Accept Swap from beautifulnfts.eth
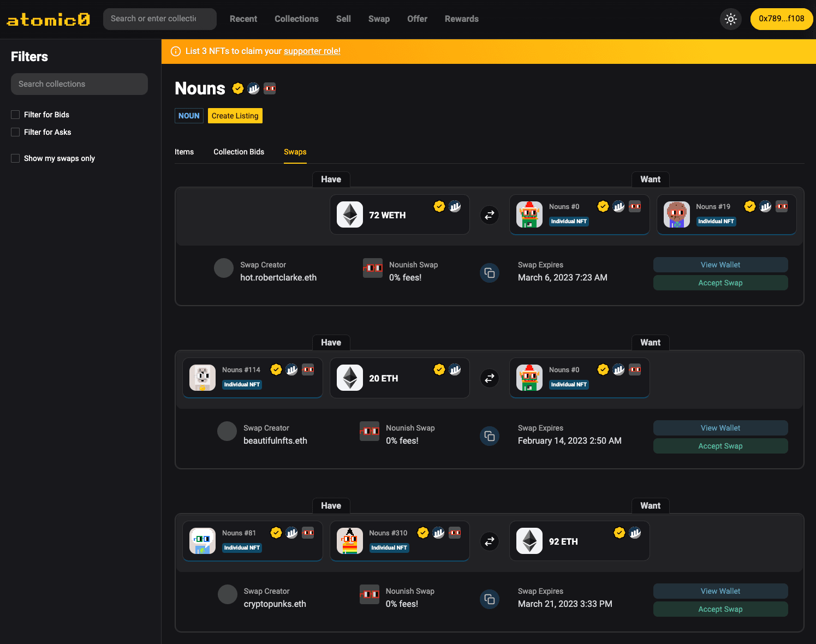 coord(720,446)
